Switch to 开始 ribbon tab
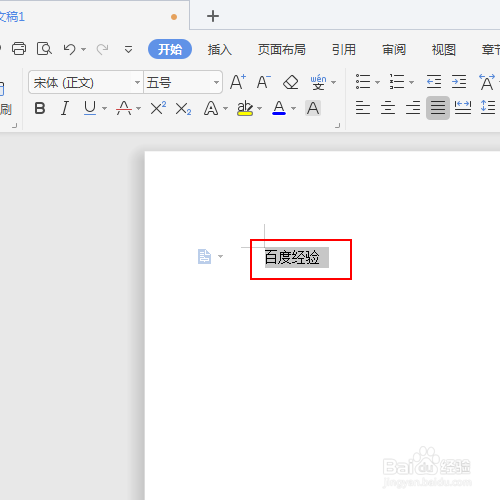The height and width of the screenshot is (500, 500). [x=170, y=49]
